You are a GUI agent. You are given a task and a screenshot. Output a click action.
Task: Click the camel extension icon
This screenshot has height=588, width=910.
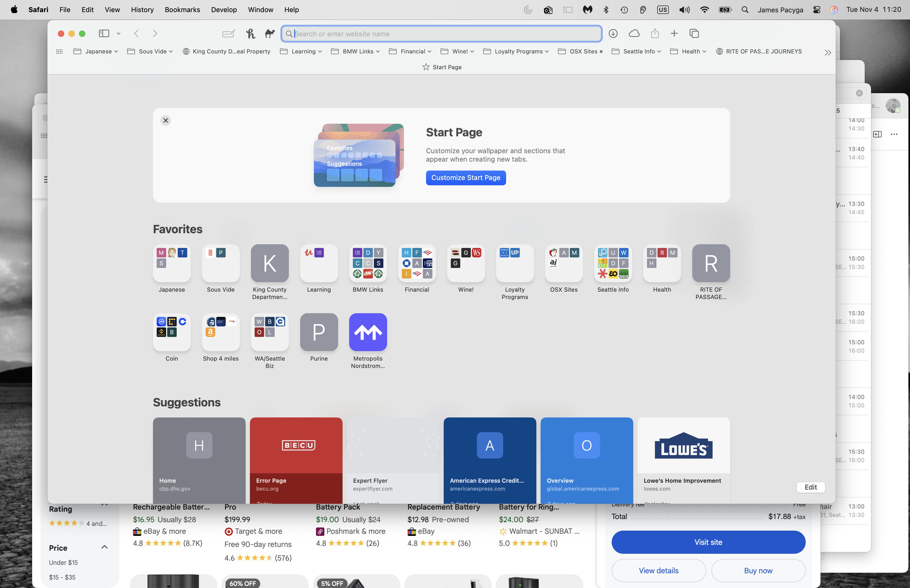pyautogui.click(x=270, y=34)
